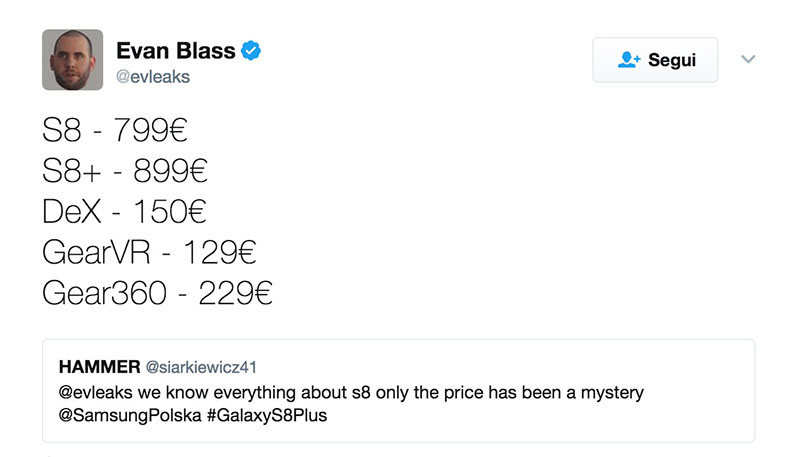
Task: Click the #GalaxyS8Plus hashtag
Action: pos(258,415)
